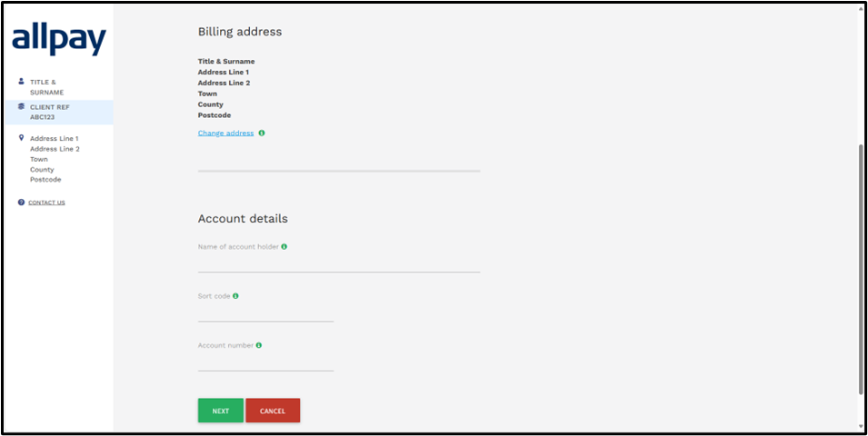The height and width of the screenshot is (436, 868).
Task: Focus the Name of account holder field
Action: [339, 264]
